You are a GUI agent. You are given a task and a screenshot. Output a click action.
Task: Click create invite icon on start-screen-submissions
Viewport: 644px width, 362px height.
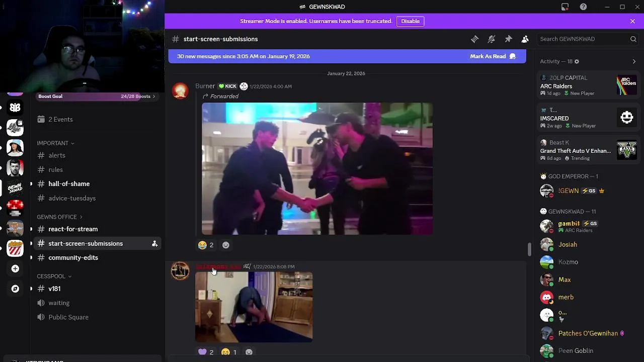pos(154,244)
